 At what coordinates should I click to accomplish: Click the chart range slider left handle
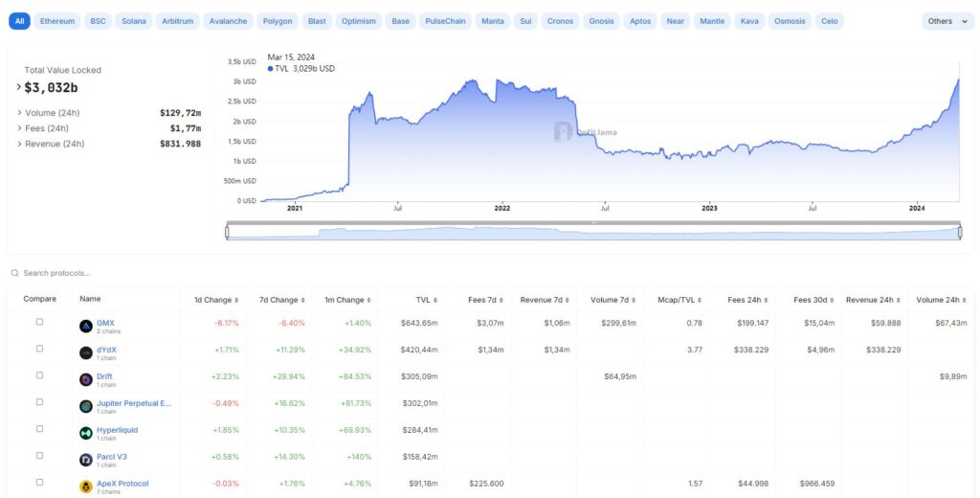(x=227, y=232)
